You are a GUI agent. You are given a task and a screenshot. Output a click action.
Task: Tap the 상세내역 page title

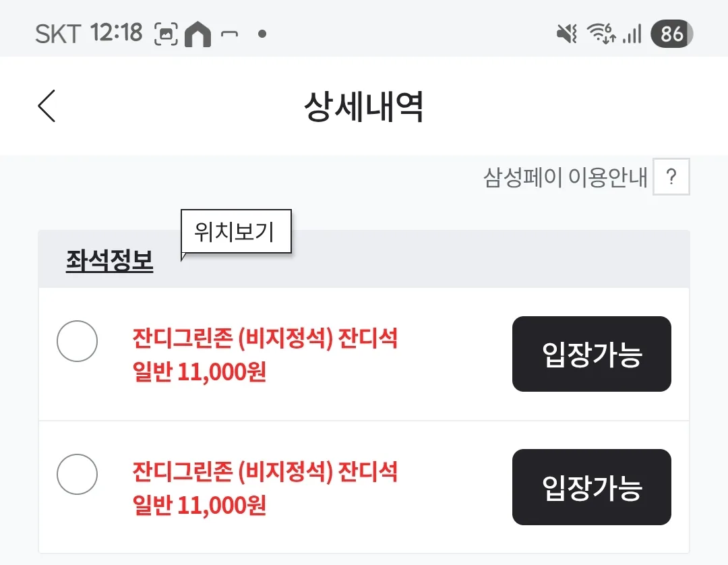pos(363,107)
